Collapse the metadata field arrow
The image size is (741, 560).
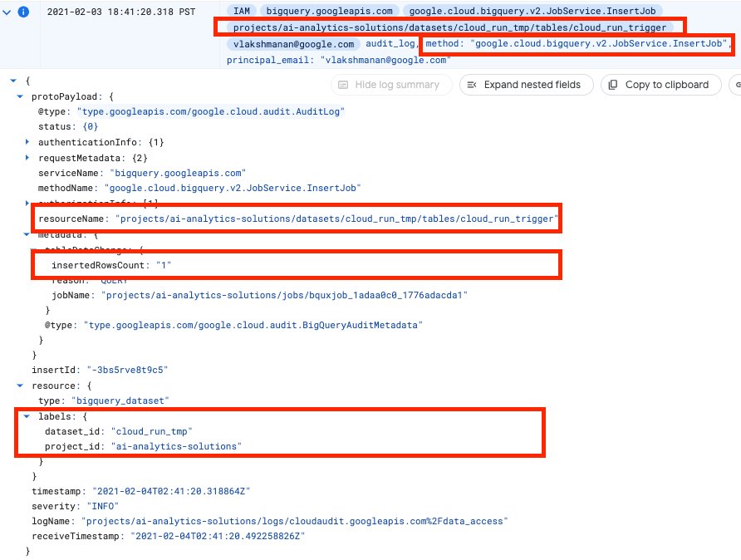pyautogui.click(x=27, y=234)
